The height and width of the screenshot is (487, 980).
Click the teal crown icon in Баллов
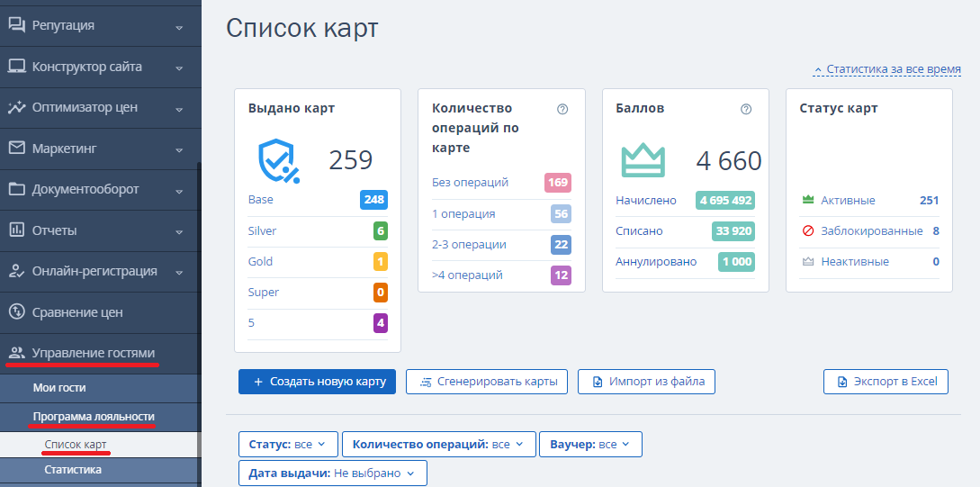pyautogui.click(x=643, y=160)
